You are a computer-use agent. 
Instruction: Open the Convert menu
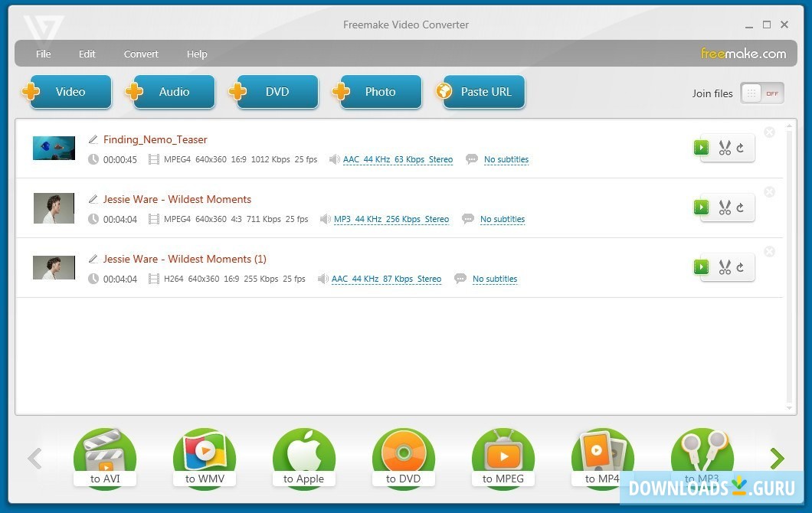tap(141, 54)
